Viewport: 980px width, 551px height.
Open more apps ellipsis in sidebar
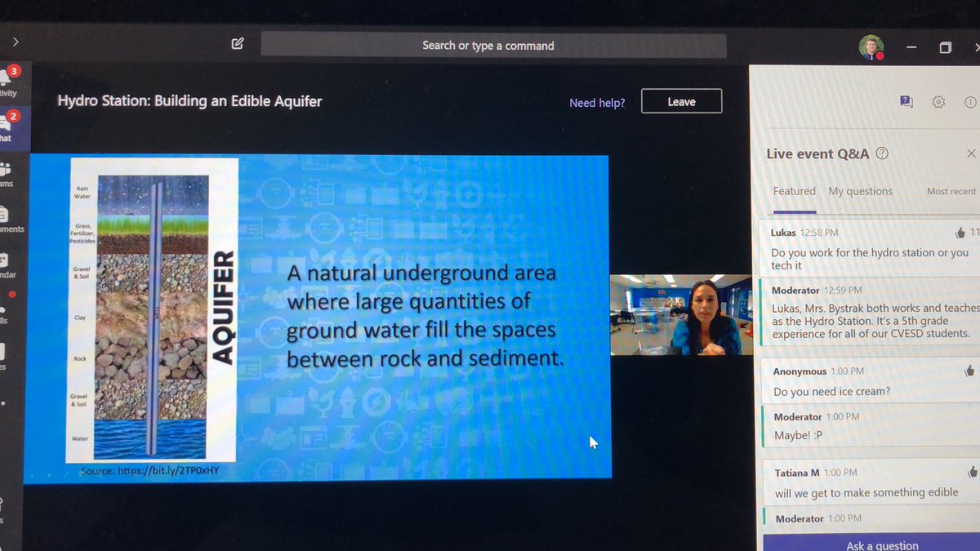3,402
